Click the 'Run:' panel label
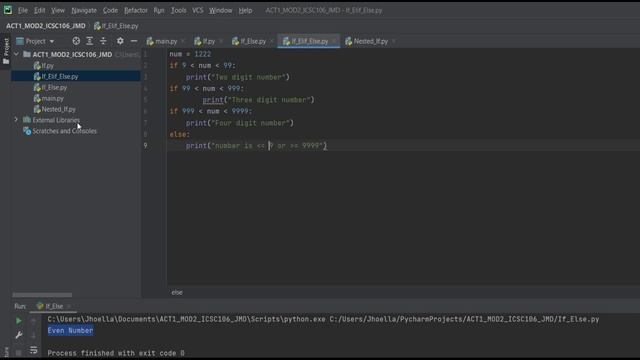640x360 pixels. (x=20, y=306)
